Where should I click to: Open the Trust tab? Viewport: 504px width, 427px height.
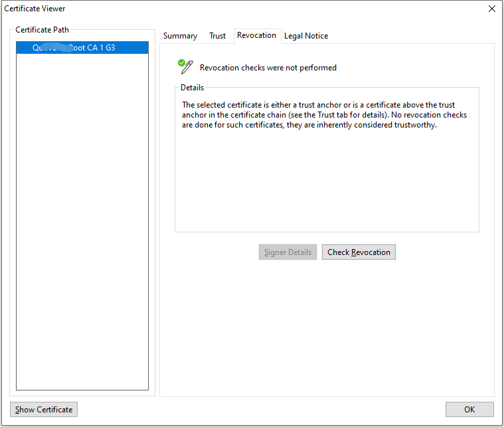point(218,36)
